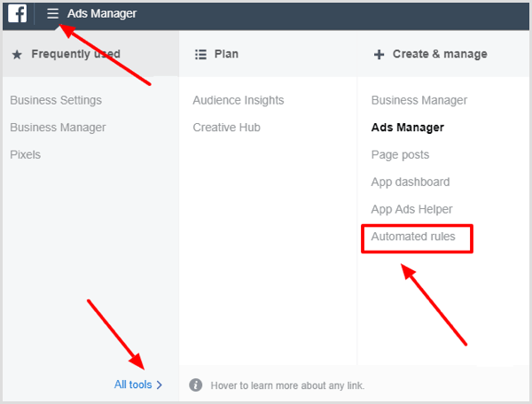Click the Create & manage plus icon

[x=379, y=54]
